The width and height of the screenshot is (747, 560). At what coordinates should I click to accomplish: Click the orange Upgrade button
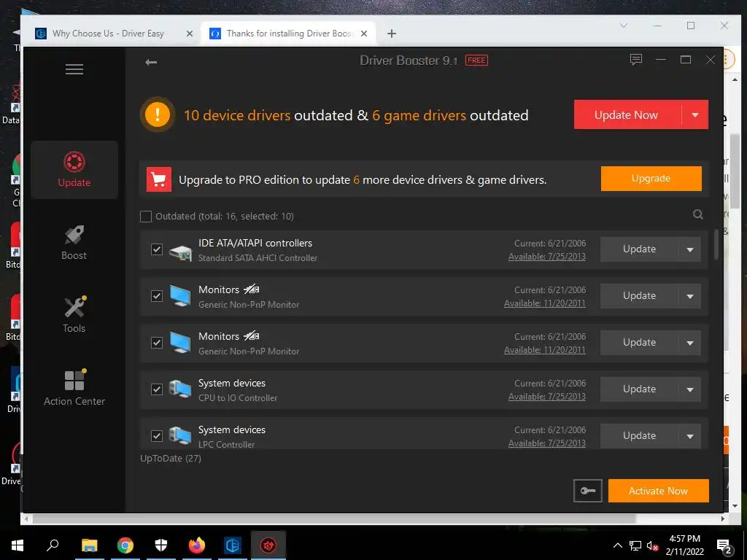[x=651, y=179]
